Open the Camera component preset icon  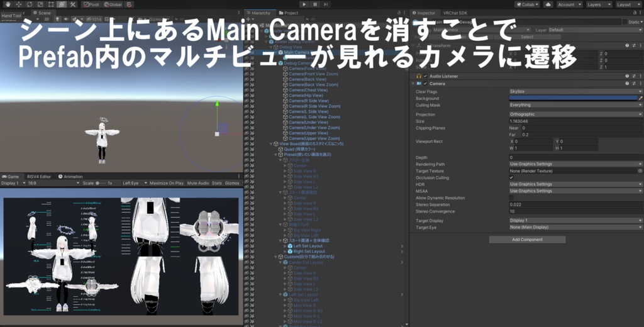[634, 84]
